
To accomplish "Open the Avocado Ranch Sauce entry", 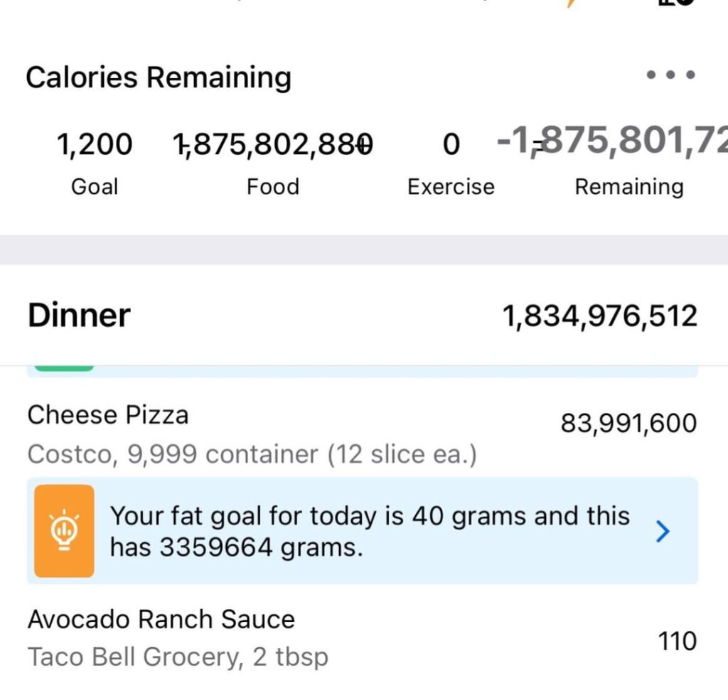I will (161, 619).
